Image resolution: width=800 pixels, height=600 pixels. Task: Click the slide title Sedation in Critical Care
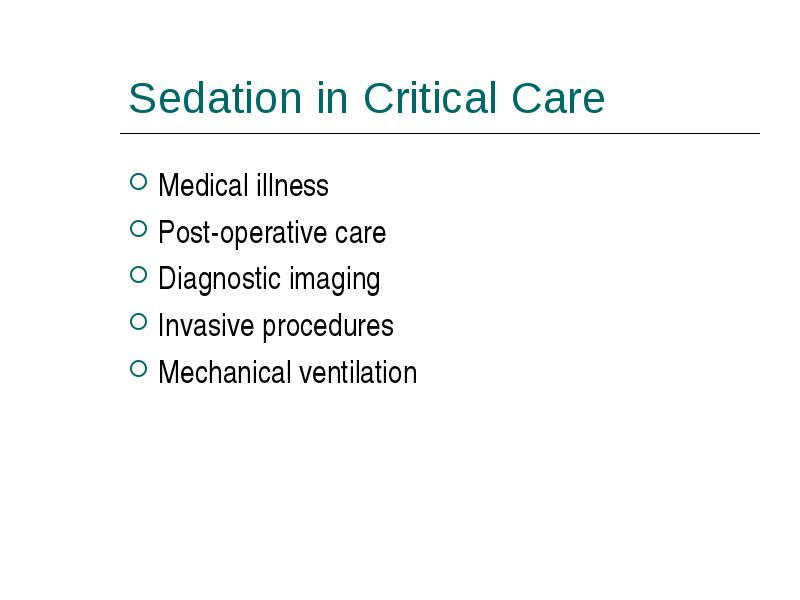(x=367, y=97)
